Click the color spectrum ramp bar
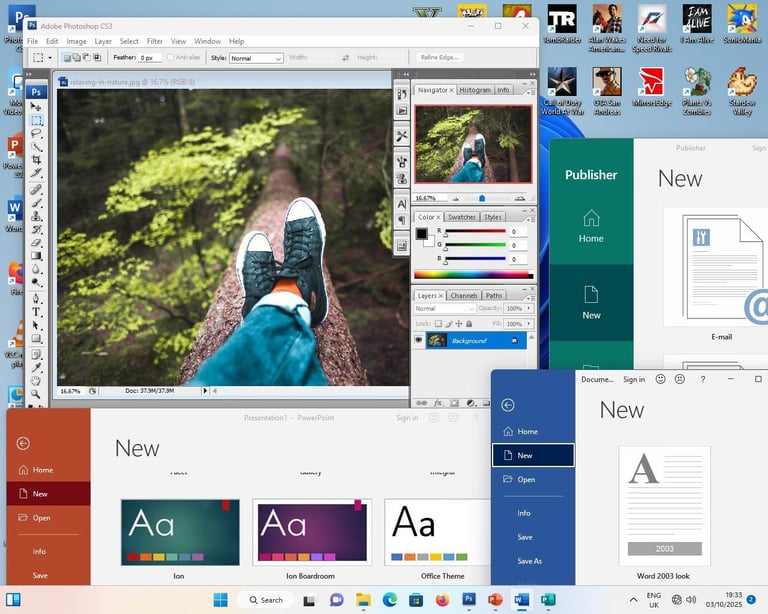This screenshot has width=768, height=614. [x=474, y=275]
